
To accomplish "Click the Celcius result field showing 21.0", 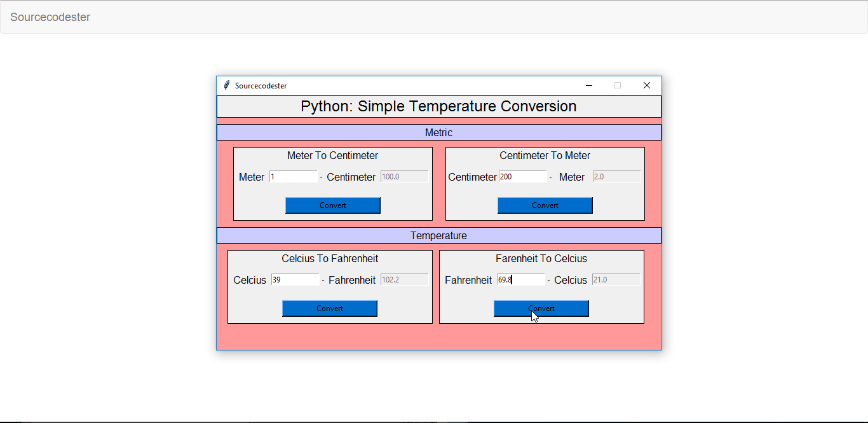I will coord(616,280).
